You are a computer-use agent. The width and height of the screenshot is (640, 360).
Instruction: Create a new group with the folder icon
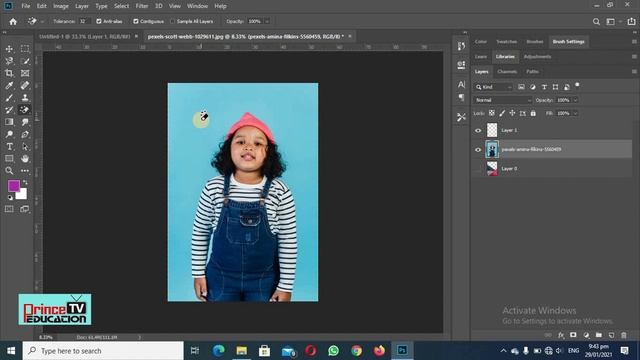point(599,335)
